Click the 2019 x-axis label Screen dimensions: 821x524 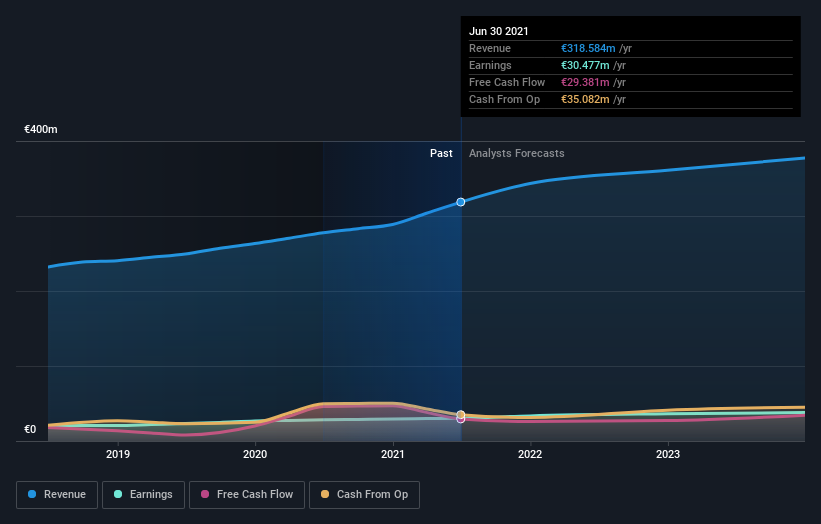click(x=118, y=454)
